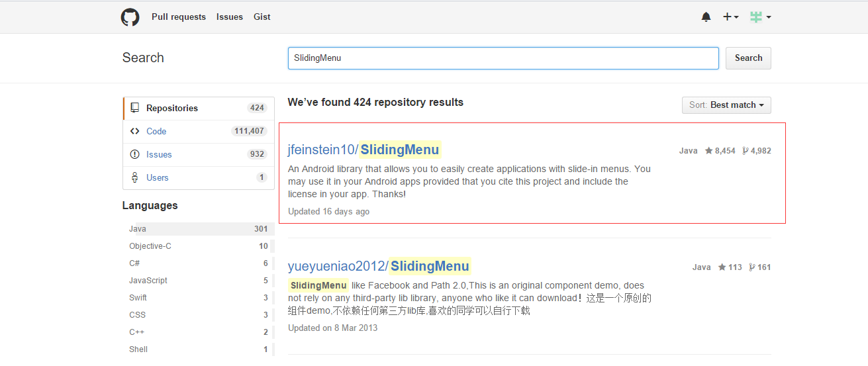
Task: Click the star icon for jfeinstein10 SlidingMenu
Action: 708,151
